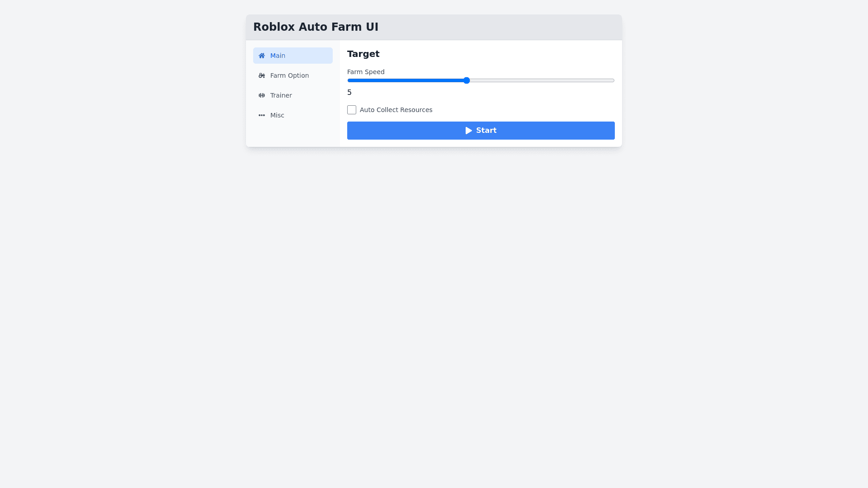Click the "Target" section heading
This screenshot has width=868, height=488.
click(x=363, y=54)
